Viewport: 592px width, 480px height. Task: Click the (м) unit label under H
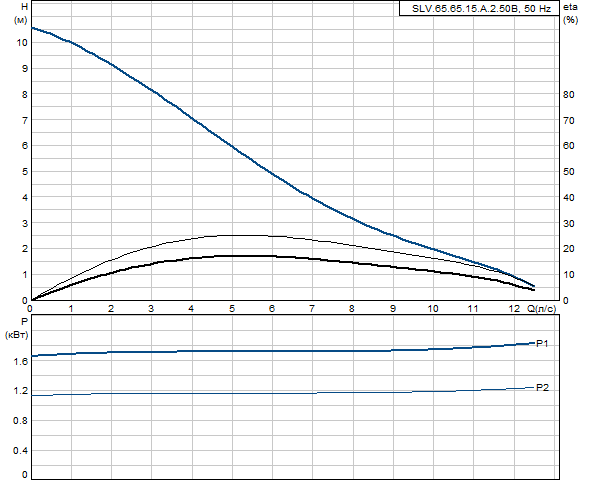pos(21,20)
